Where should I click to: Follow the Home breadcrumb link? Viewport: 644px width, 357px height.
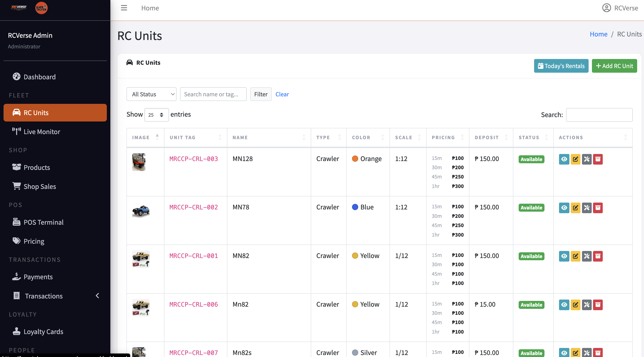point(599,34)
